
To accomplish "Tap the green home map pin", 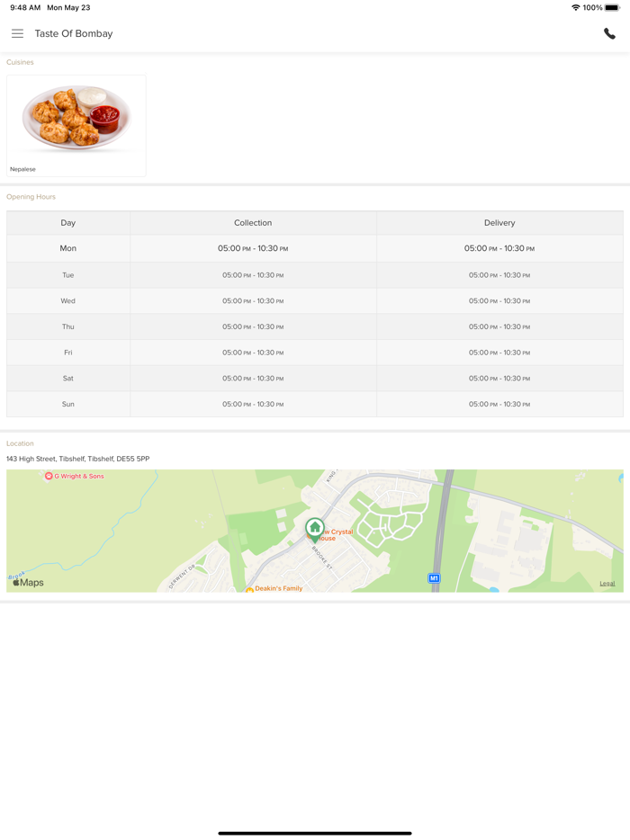I will pos(314,528).
